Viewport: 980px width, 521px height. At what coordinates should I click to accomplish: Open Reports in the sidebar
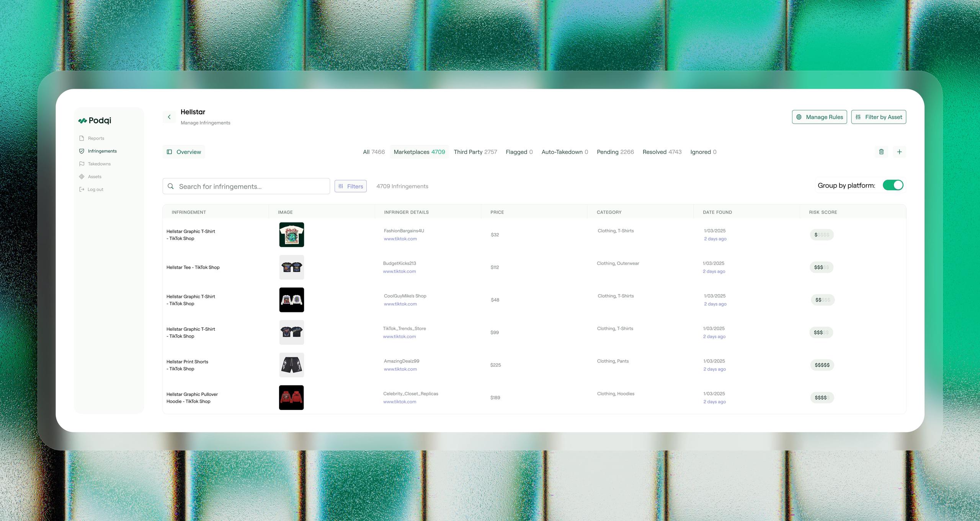point(96,138)
